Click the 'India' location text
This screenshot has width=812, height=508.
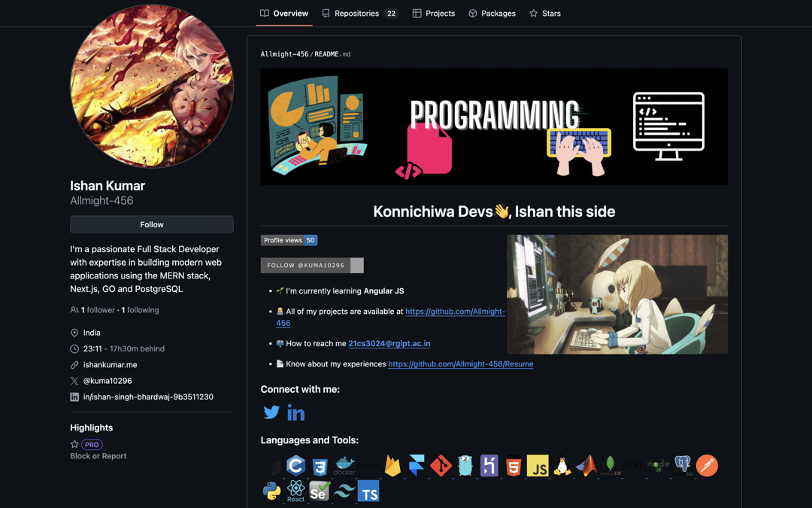click(x=92, y=333)
